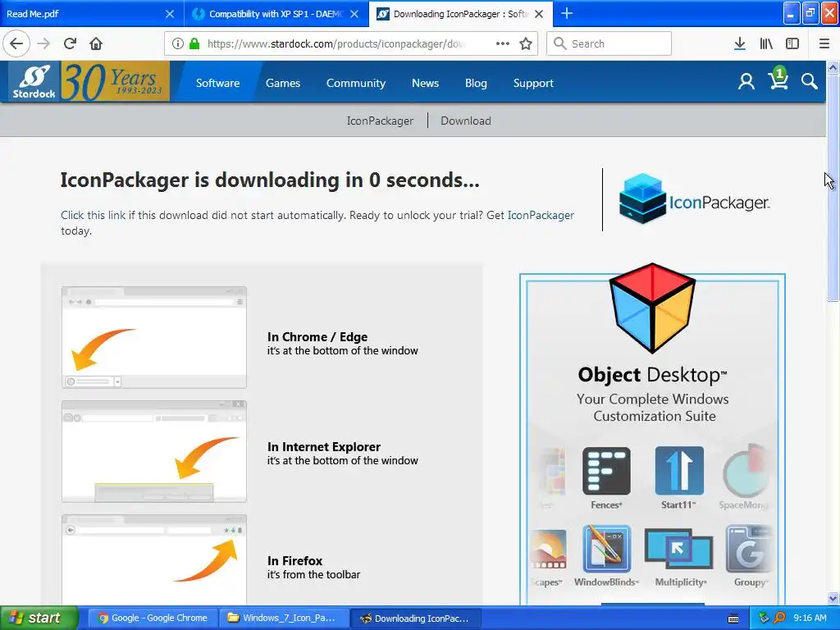Open the browser home page
The height and width of the screenshot is (630, 840).
pyautogui.click(x=96, y=43)
